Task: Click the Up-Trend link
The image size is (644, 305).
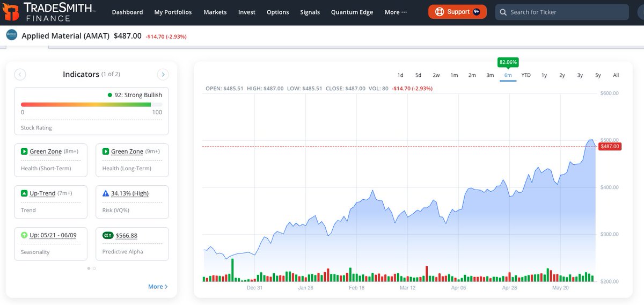Action: (x=42, y=193)
